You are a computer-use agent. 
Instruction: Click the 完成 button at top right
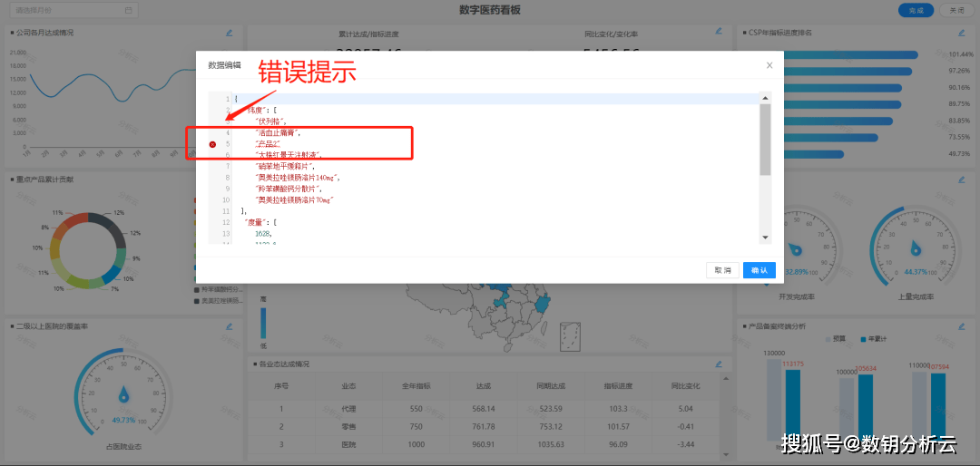916,10
